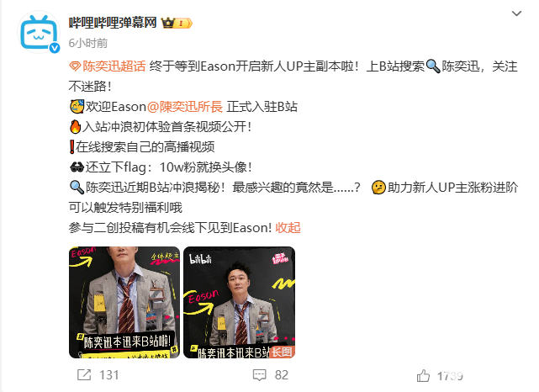Open the crown membership level badge

177,23
